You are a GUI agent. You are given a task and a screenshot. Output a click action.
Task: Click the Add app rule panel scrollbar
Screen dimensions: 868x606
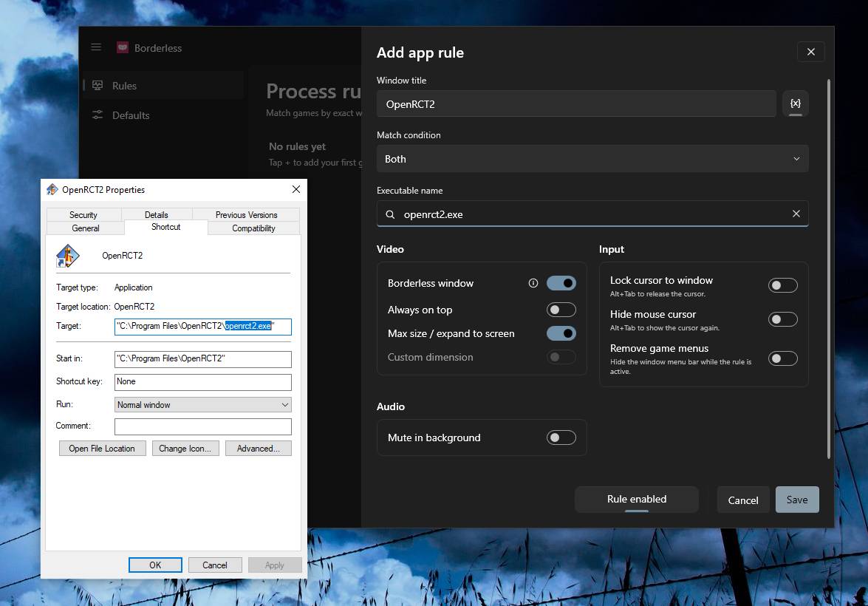tap(829, 269)
